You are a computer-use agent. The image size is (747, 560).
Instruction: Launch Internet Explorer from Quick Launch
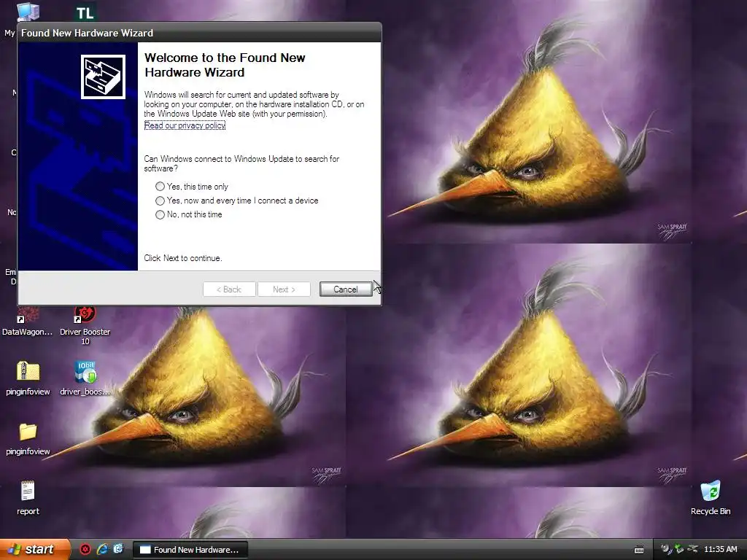click(102, 549)
